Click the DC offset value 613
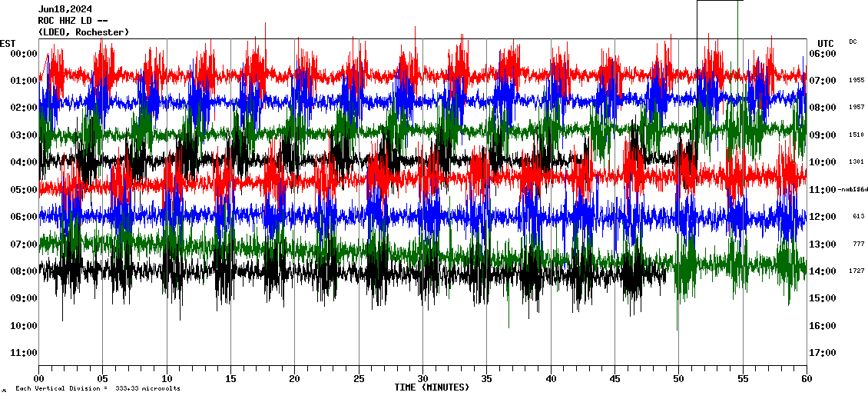 point(858,217)
